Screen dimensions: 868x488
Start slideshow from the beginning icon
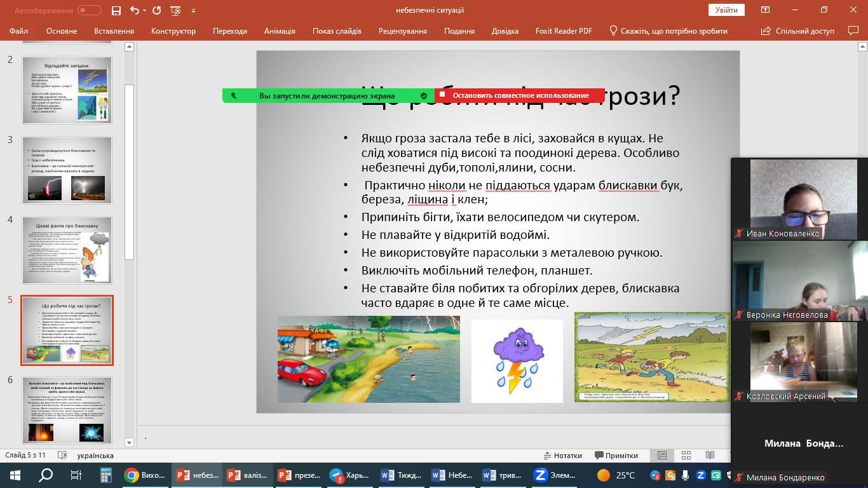coord(177,10)
